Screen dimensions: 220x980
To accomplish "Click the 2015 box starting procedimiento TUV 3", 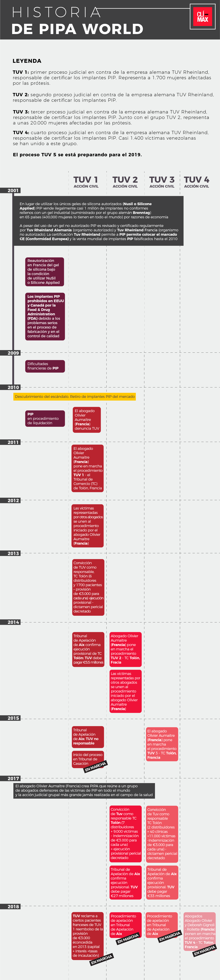I will click(162, 744).
